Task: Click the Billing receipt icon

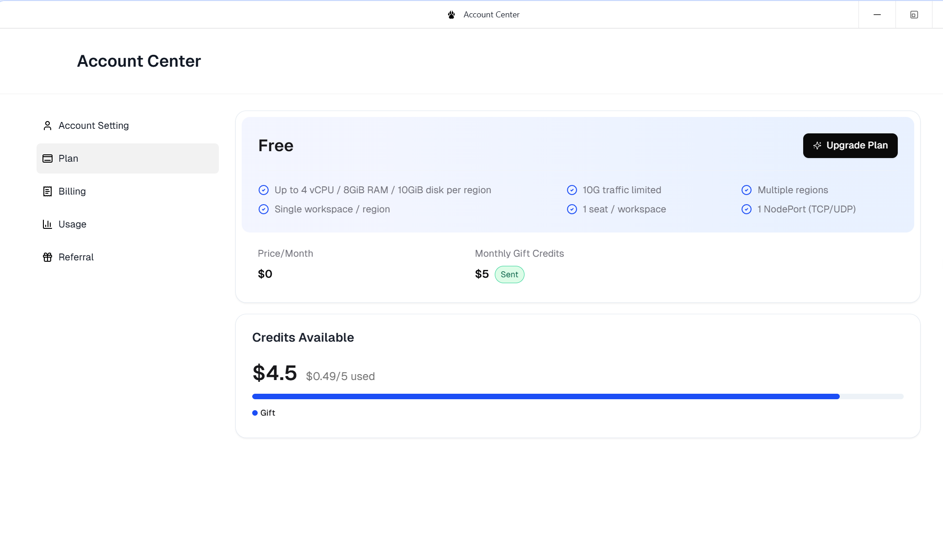Action: 48,191
